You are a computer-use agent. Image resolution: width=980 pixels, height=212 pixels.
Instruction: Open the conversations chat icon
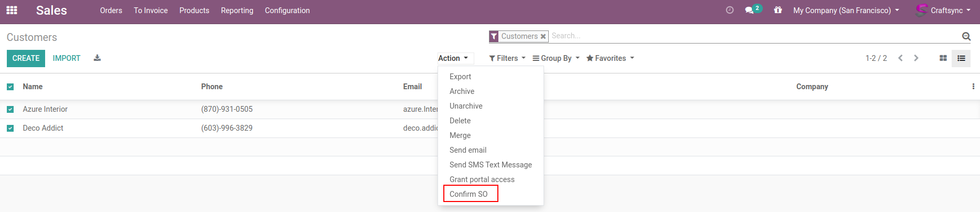pos(750,10)
